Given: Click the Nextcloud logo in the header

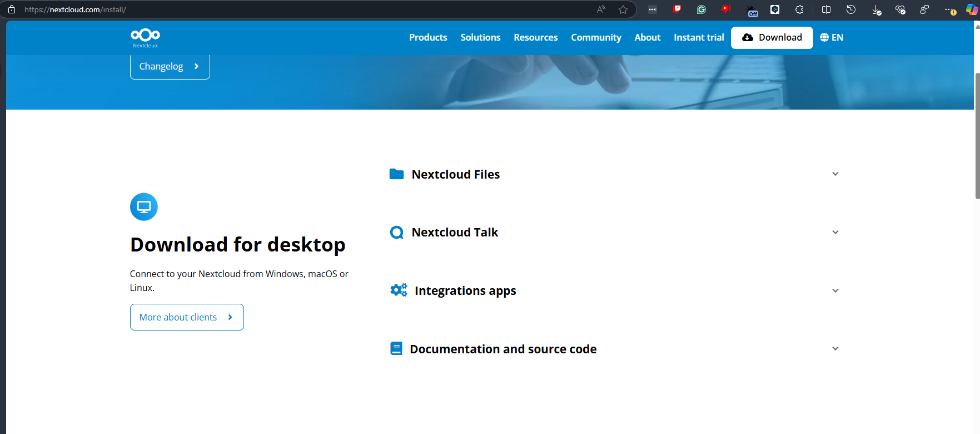Looking at the screenshot, I should coord(145,38).
